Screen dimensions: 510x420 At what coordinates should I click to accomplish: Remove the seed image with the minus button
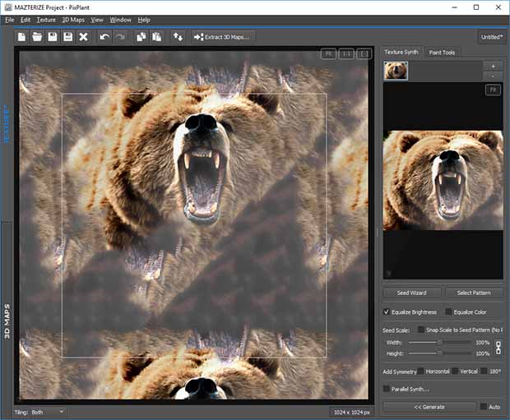point(493,76)
